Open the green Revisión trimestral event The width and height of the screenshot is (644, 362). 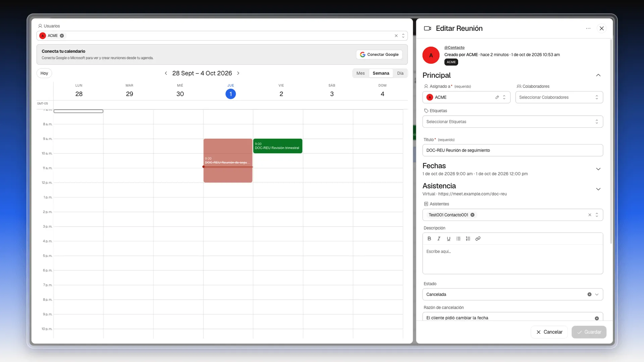278,146
